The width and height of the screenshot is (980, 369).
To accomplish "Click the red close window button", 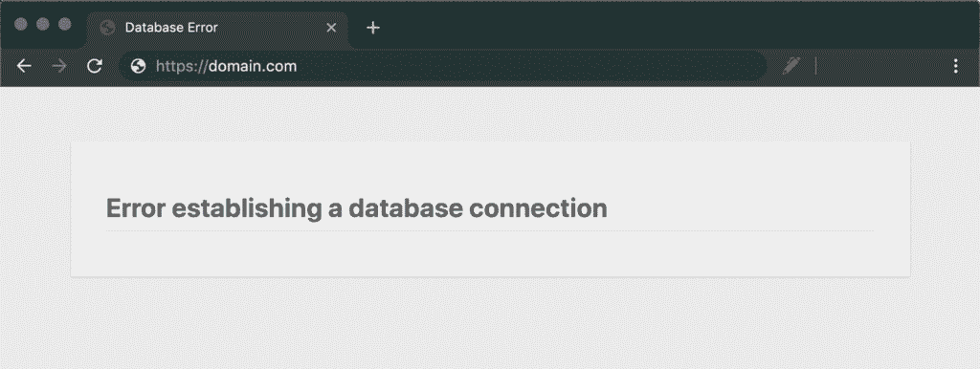I will pos(21,24).
